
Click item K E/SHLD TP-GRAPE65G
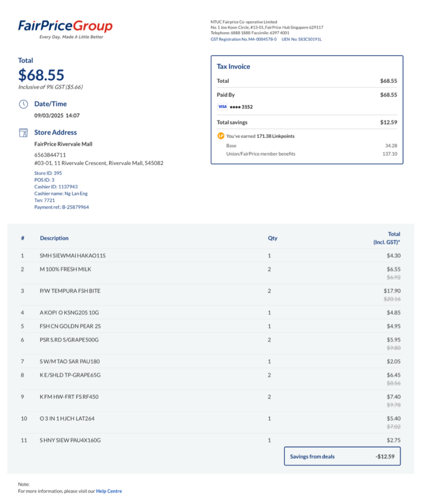[x=70, y=375]
